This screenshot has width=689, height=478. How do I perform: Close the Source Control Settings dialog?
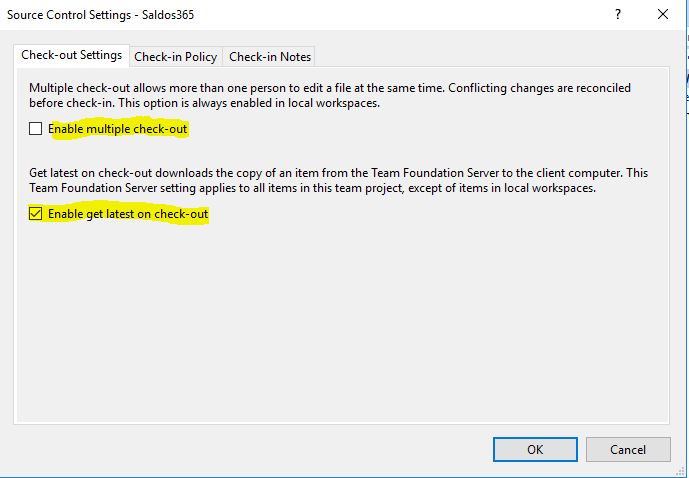pos(663,14)
